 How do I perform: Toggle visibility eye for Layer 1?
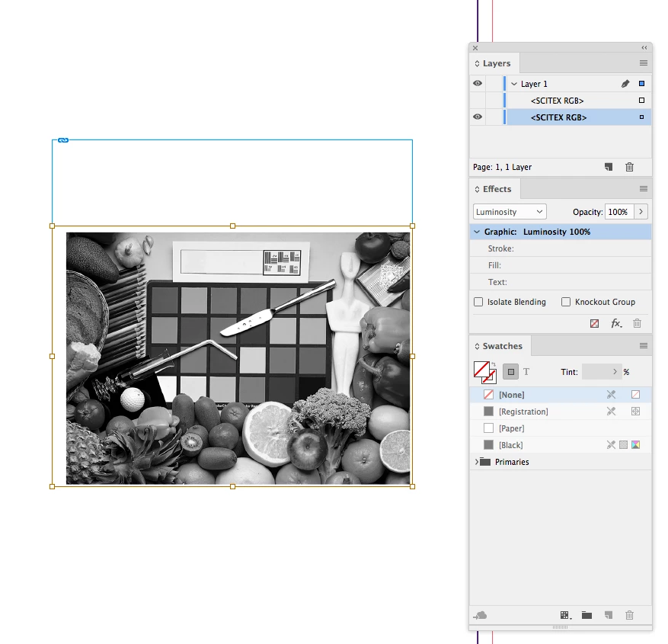tap(478, 84)
